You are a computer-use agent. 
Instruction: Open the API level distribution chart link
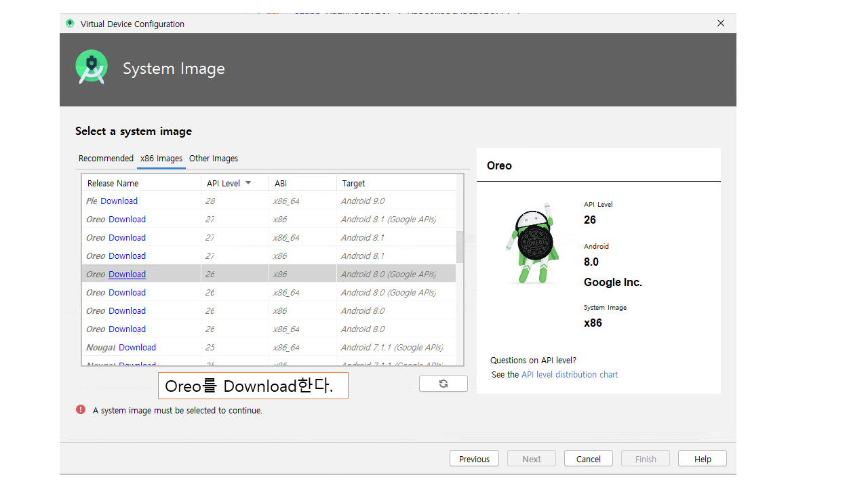[570, 375]
